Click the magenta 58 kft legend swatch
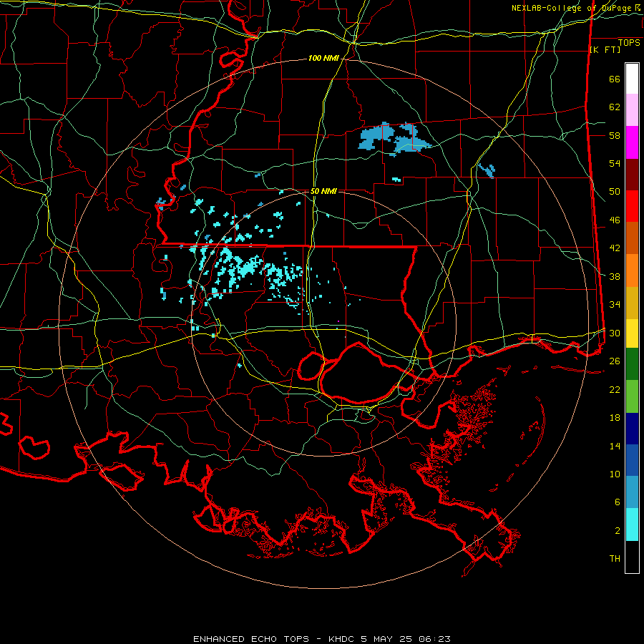644x644 pixels. click(632, 142)
